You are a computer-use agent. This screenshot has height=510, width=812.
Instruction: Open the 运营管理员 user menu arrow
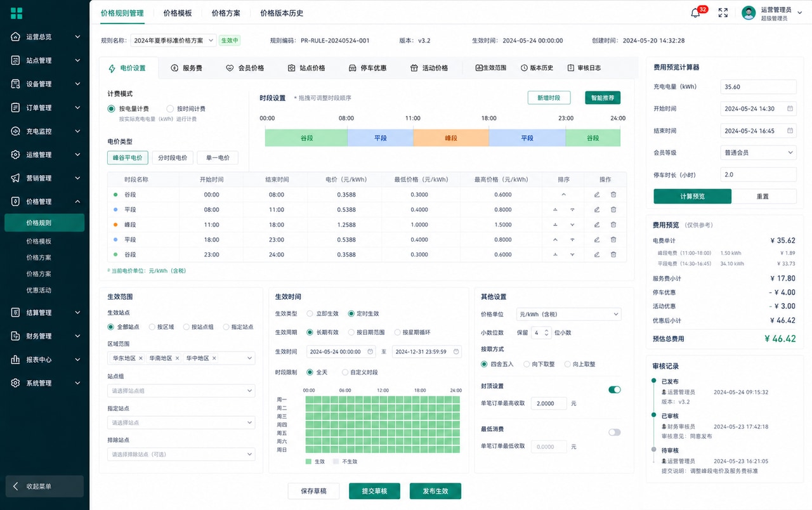click(799, 13)
